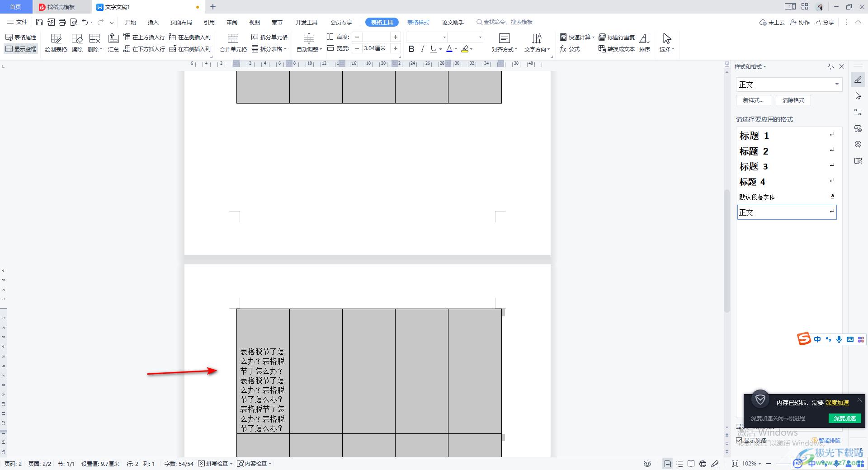The width and height of the screenshot is (868, 470).
Task: Click the Print icon in quick toolbar
Action: tap(62, 22)
